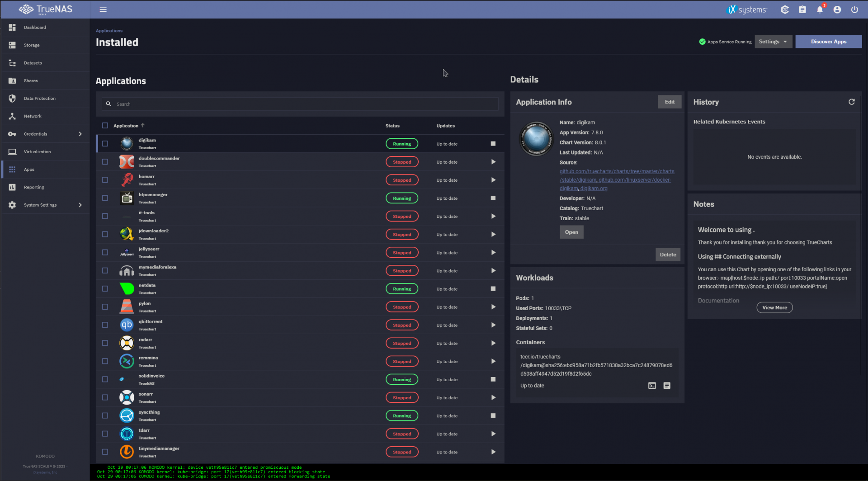Click the radarr app icon
The height and width of the screenshot is (481, 868).
click(x=127, y=343)
